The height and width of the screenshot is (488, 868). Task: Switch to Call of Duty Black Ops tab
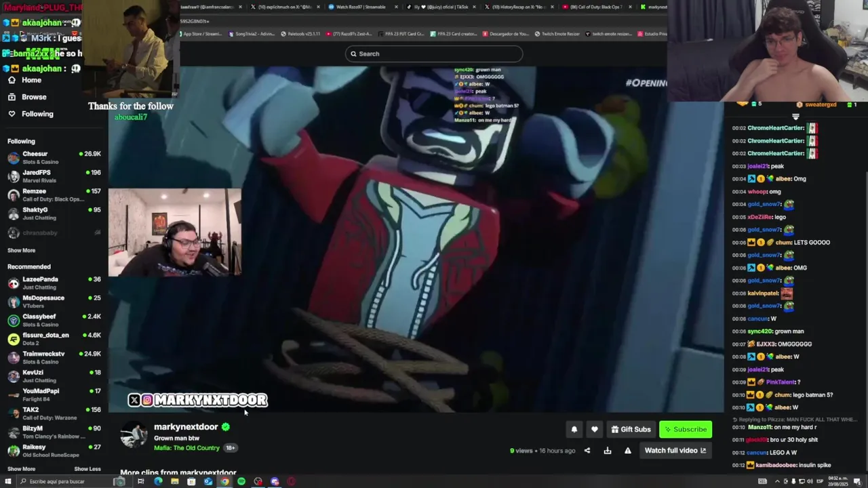598,7
